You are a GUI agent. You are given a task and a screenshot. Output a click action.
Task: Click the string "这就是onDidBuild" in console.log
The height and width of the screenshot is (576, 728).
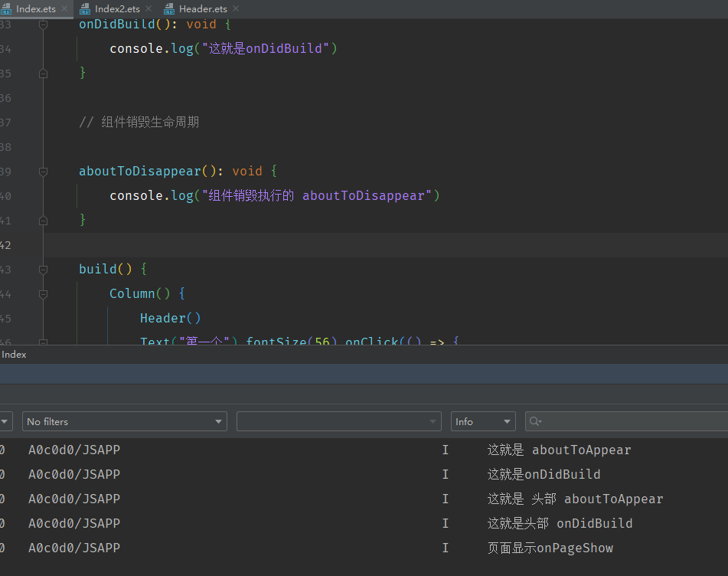click(266, 49)
